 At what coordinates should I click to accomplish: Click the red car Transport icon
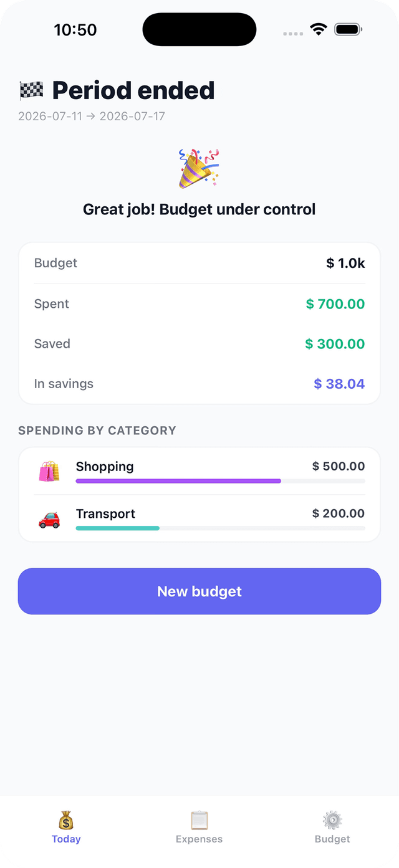49,518
